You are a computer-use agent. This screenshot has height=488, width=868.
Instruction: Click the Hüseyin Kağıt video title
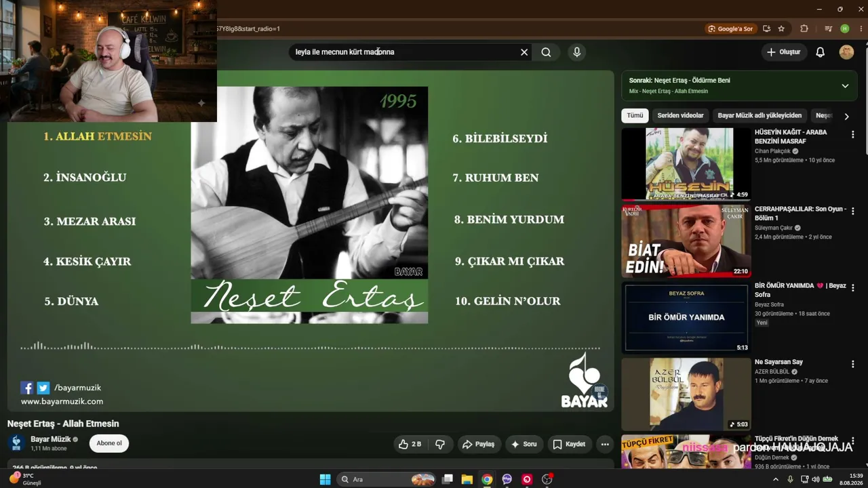click(x=791, y=137)
